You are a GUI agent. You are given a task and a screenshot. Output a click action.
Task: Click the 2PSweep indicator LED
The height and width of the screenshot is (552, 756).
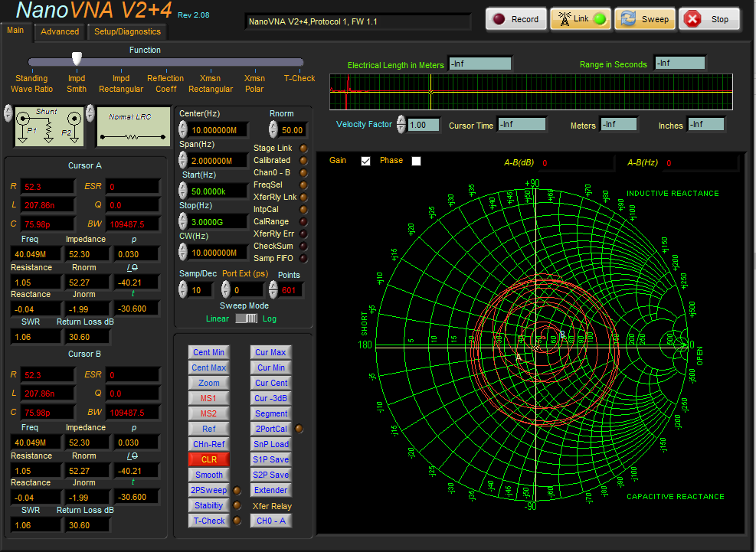237,490
